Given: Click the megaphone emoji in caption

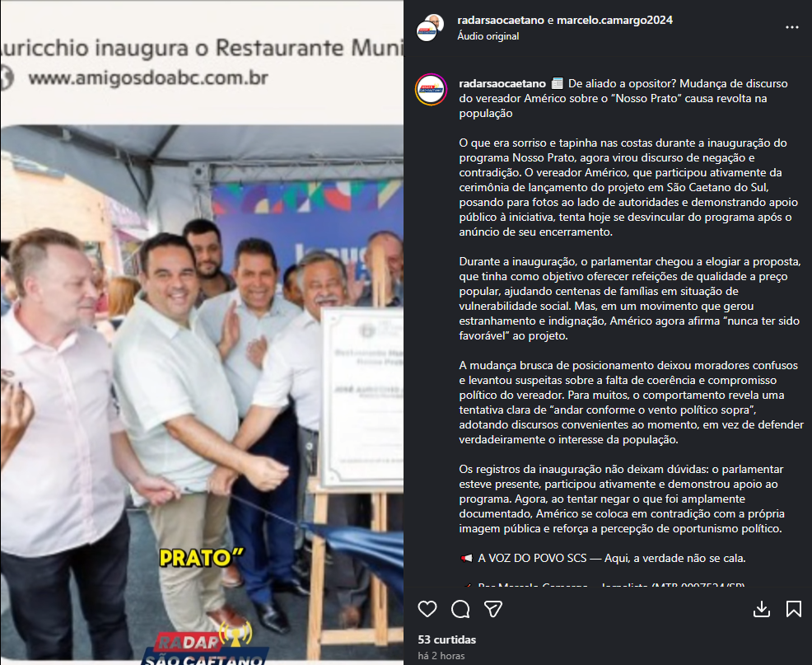Looking at the screenshot, I should (x=466, y=558).
